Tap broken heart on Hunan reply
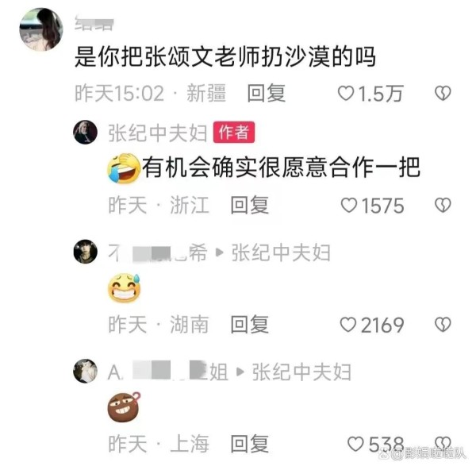The width and height of the screenshot is (476, 470). [x=443, y=325]
